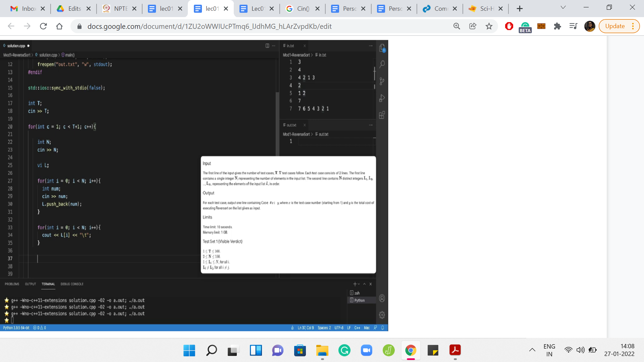Open Adobe Acrobat from the taskbar
644x362 pixels.
(455, 351)
